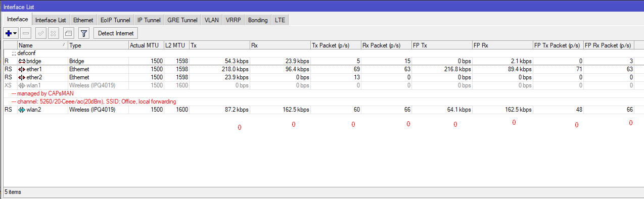Select the ether1 interface name
Screen dimensions: 644x199
pyautogui.click(x=34, y=69)
